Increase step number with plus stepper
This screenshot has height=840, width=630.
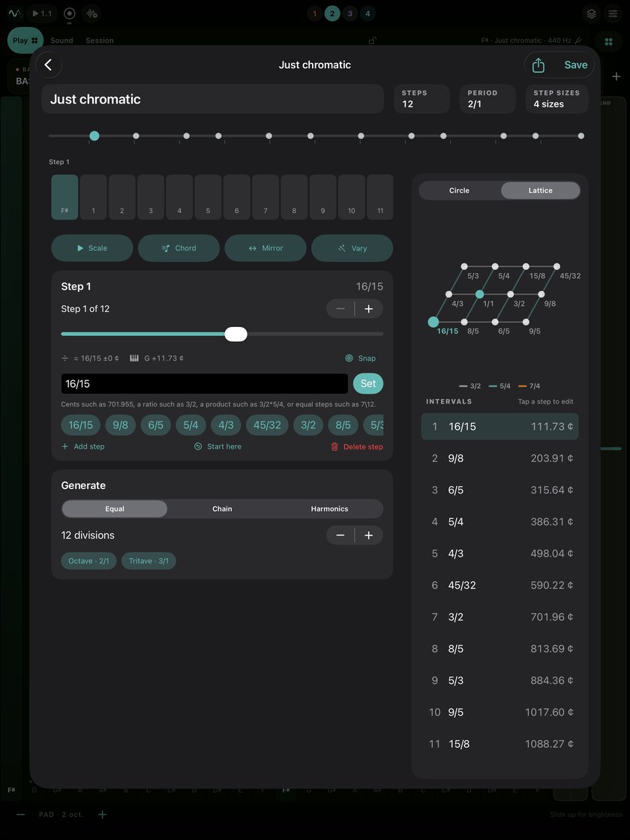(x=369, y=308)
